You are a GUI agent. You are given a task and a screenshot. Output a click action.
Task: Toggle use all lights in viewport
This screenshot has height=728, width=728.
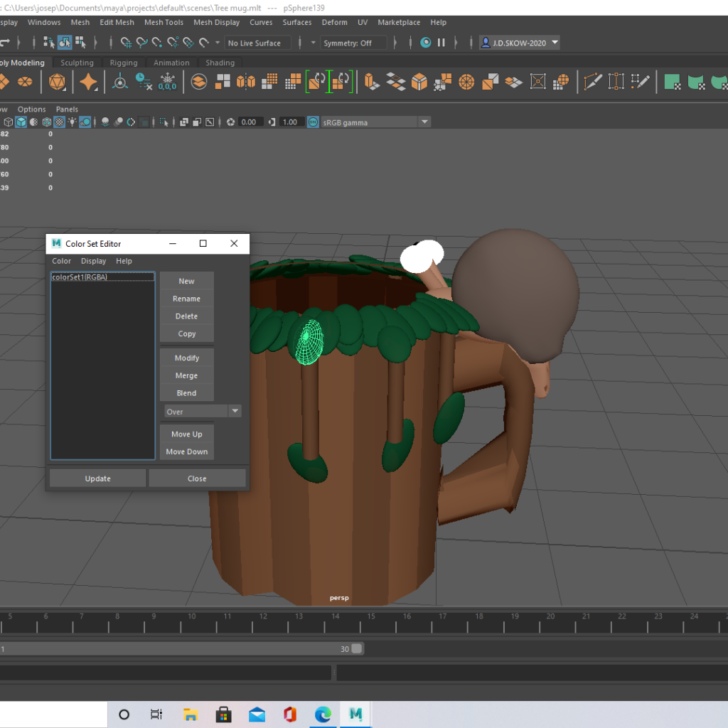72,122
